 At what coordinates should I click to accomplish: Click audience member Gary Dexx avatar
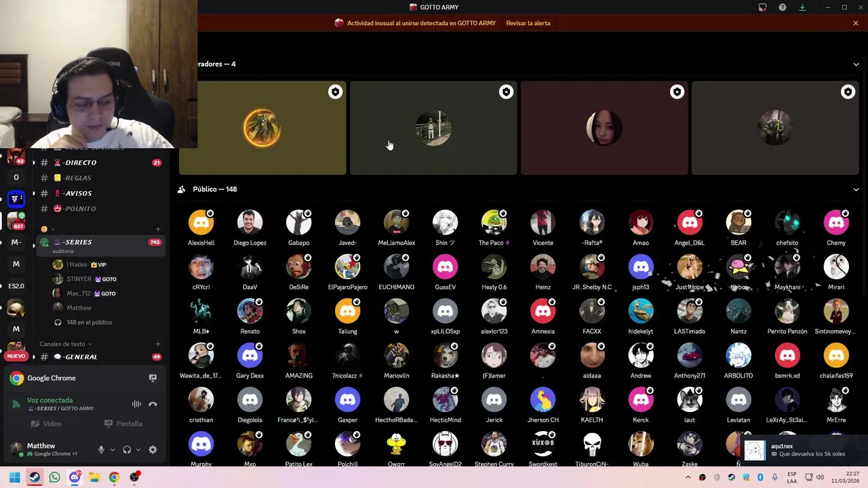tap(250, 356)
